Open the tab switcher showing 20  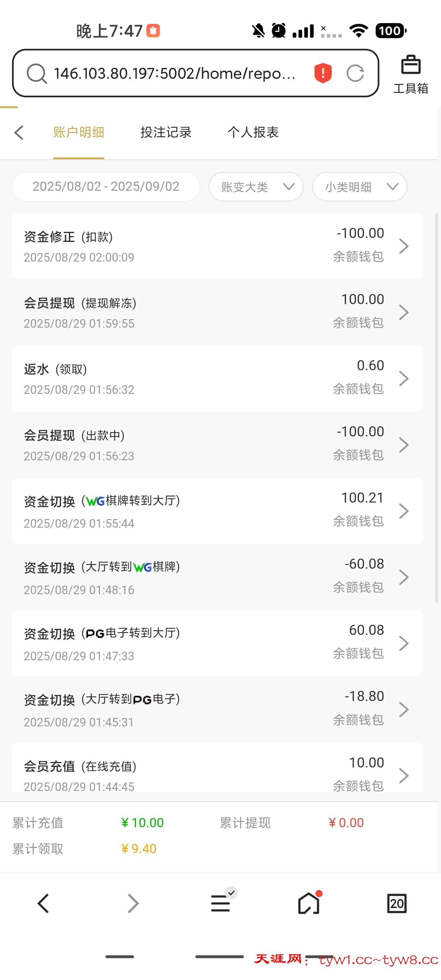pos(397,903)
